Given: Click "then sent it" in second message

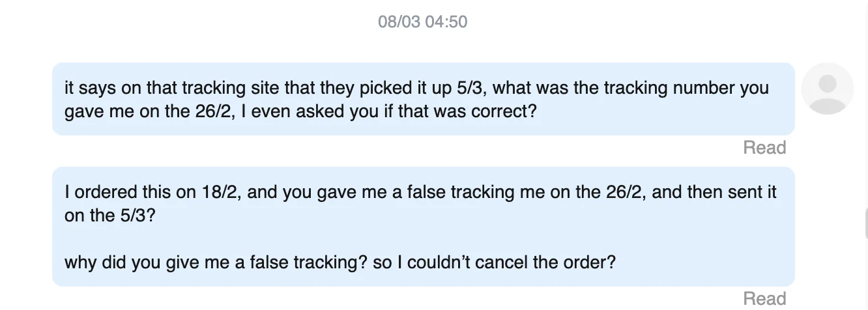Looking at the screenshot, I should tap(727, 193).
